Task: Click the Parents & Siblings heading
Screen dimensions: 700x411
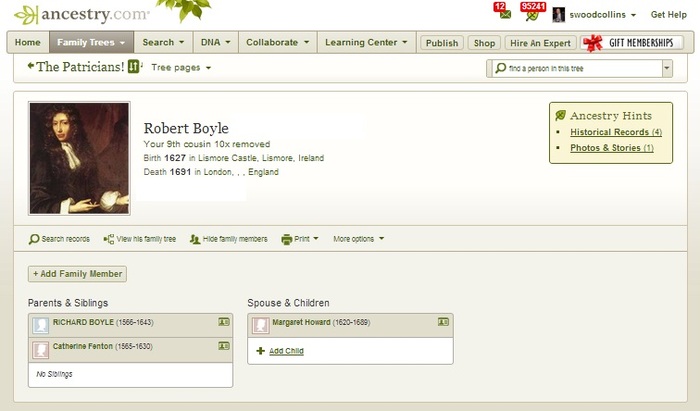Action: click(x=68, y=303)
